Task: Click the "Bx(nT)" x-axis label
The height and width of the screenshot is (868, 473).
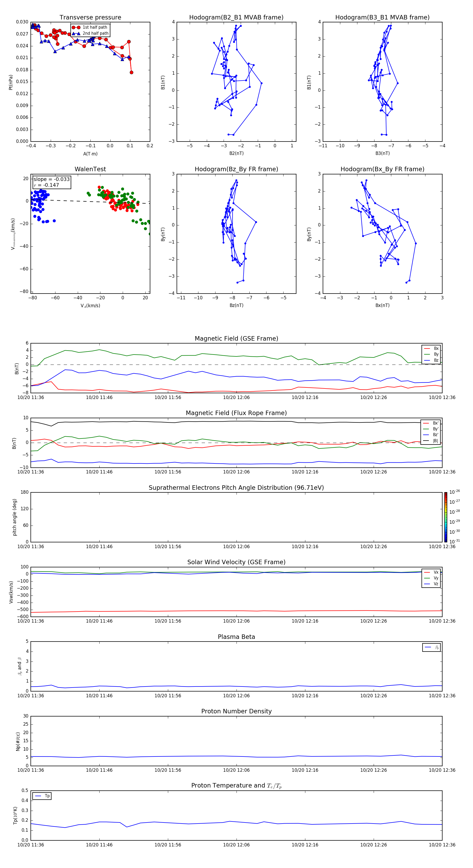Action: [382, 305]
